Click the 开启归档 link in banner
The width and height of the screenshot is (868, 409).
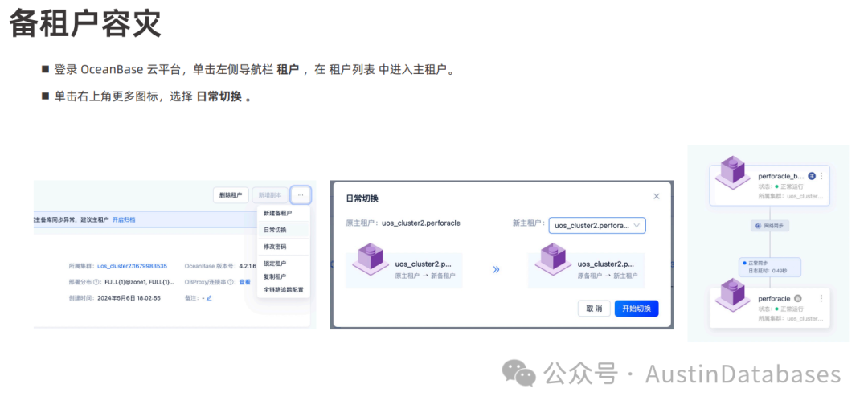(124, 219)
